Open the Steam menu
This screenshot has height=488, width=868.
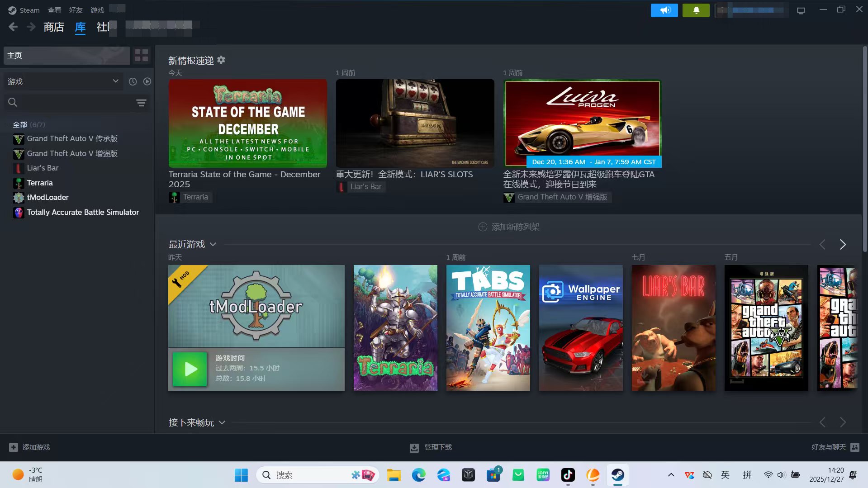point(24,10)
